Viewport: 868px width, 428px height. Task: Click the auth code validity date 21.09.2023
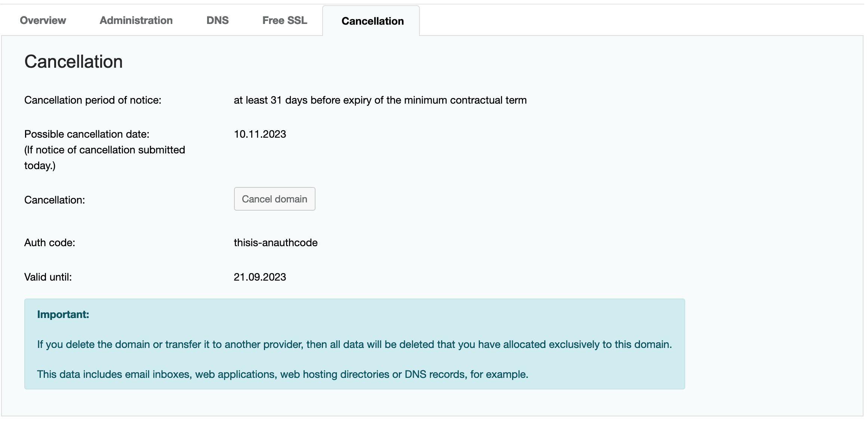259,277
